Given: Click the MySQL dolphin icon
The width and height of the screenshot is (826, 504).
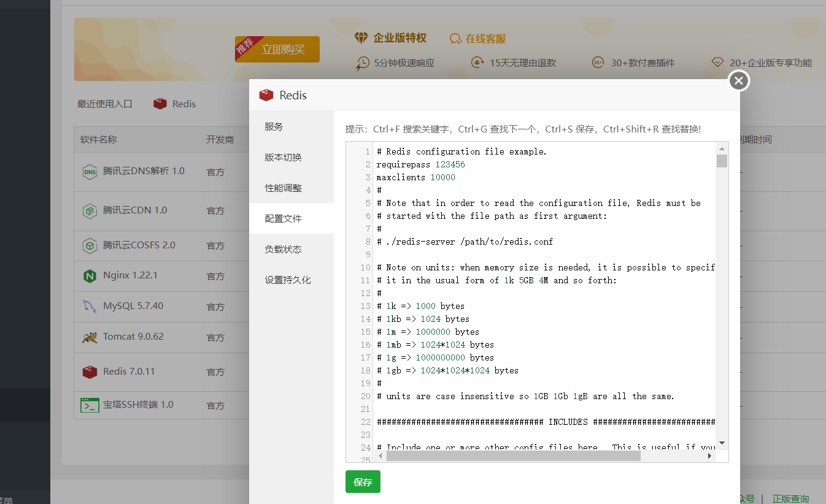Looking at the screenshot, I should pyautogui.click(x=90, y=307).
